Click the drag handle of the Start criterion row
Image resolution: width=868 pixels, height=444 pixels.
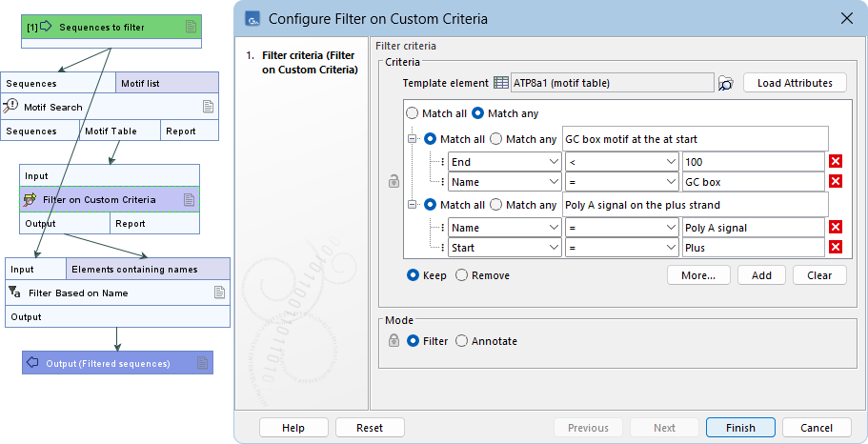click(x=442, y=248)
